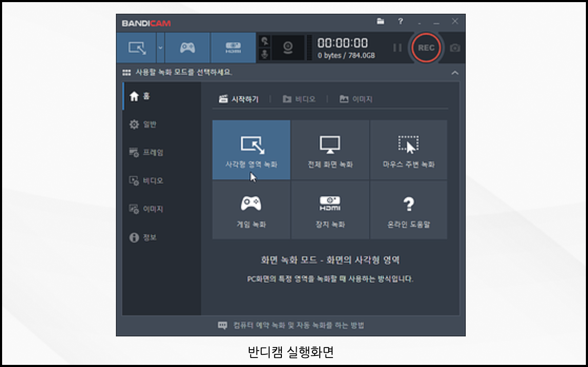The image size is (588, 367).
Task: Choose the 전체 화면 녹화 tile
Action: [330, 150]
